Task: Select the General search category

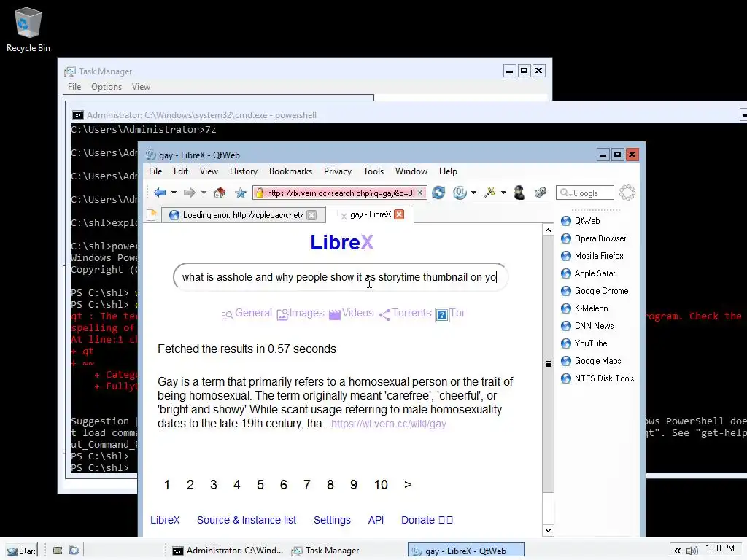Action: tap(247, 314)
